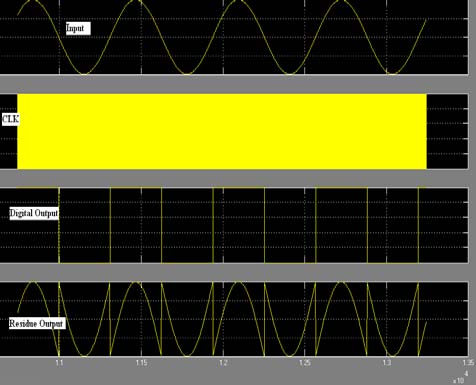Click the 1.3 x-axis tick label
Viewport: 476px width, 385px height.
point(387,363)
